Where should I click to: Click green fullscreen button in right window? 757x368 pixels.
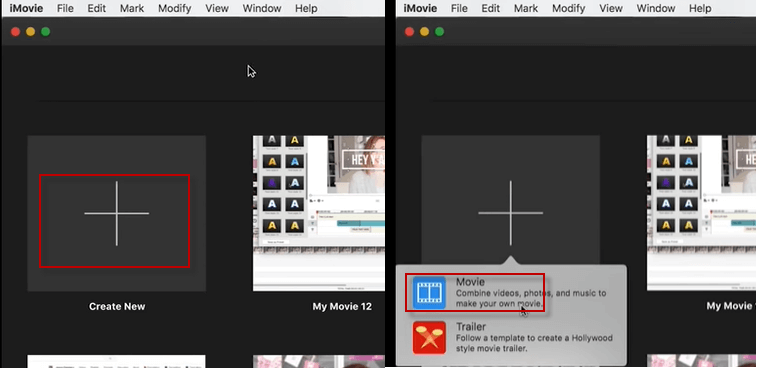pos(439,32)
